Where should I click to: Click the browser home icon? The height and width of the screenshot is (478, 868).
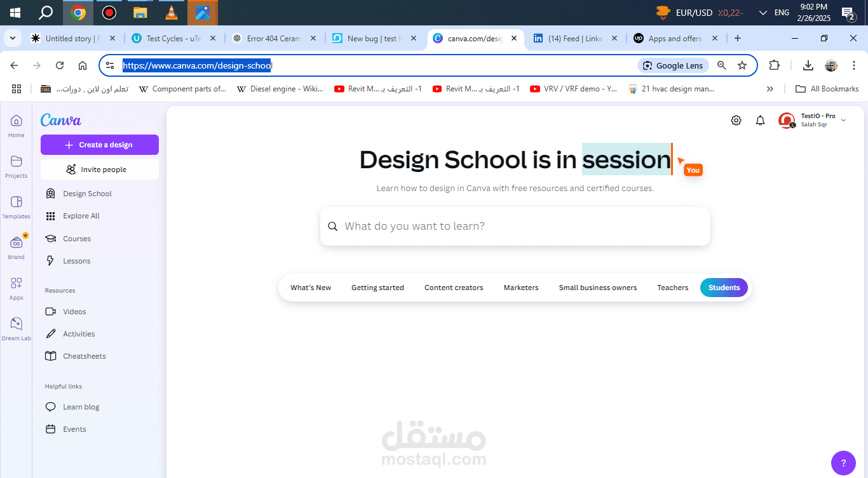point(83,65)
